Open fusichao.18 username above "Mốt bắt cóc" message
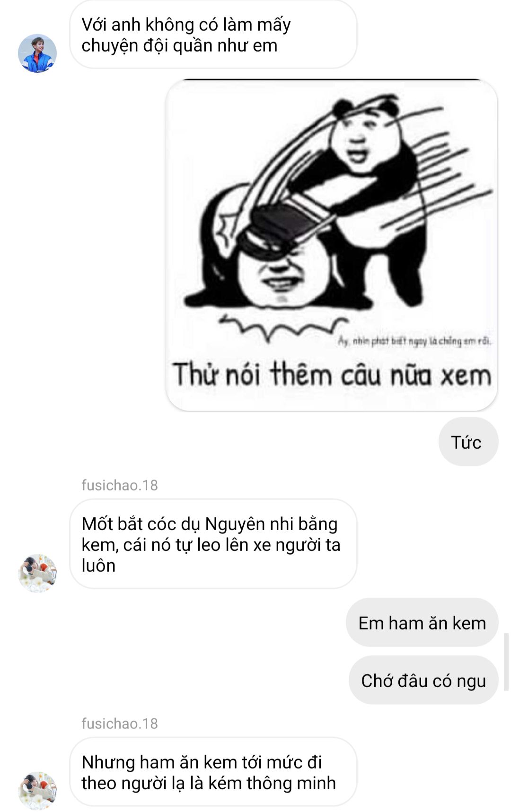The height and width of the screenshot is (812, 511). click(120, 485)
